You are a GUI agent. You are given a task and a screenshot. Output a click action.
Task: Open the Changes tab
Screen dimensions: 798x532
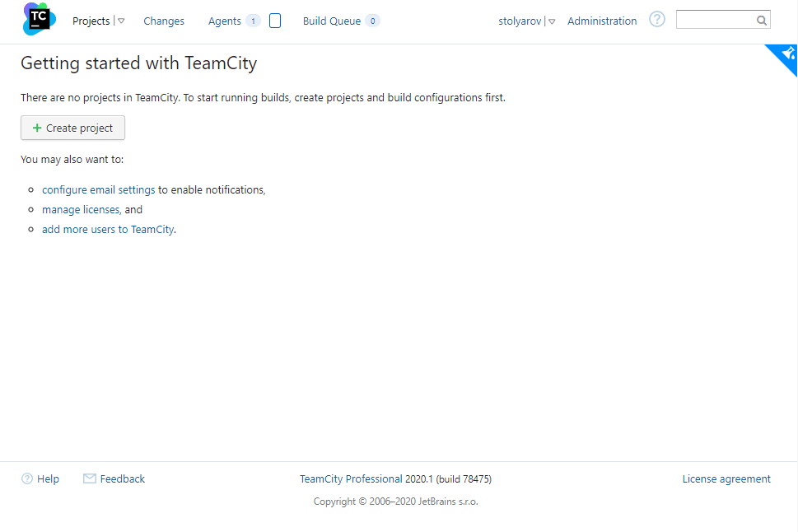point(164,21)
